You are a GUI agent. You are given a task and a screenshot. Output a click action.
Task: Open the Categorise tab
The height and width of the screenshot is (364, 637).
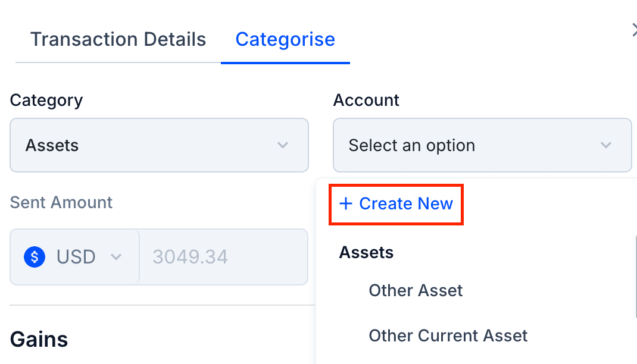coord(285,39)
